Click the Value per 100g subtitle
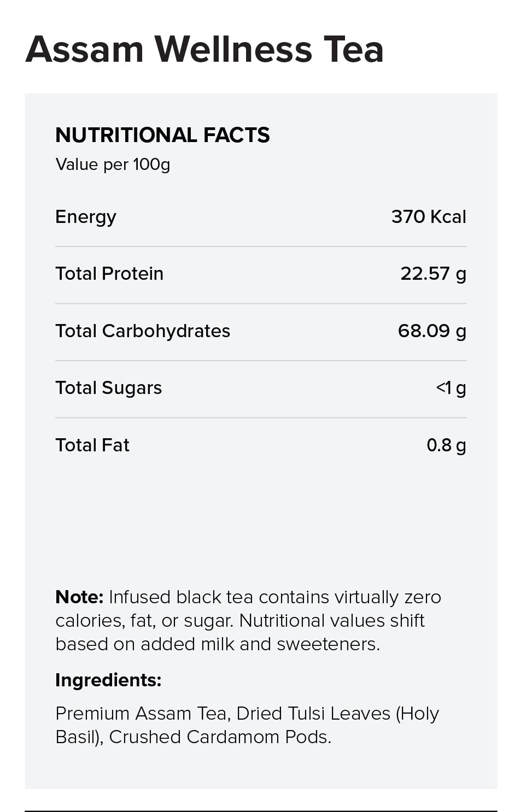Screen dimensions: 520x812 point(113,164)
